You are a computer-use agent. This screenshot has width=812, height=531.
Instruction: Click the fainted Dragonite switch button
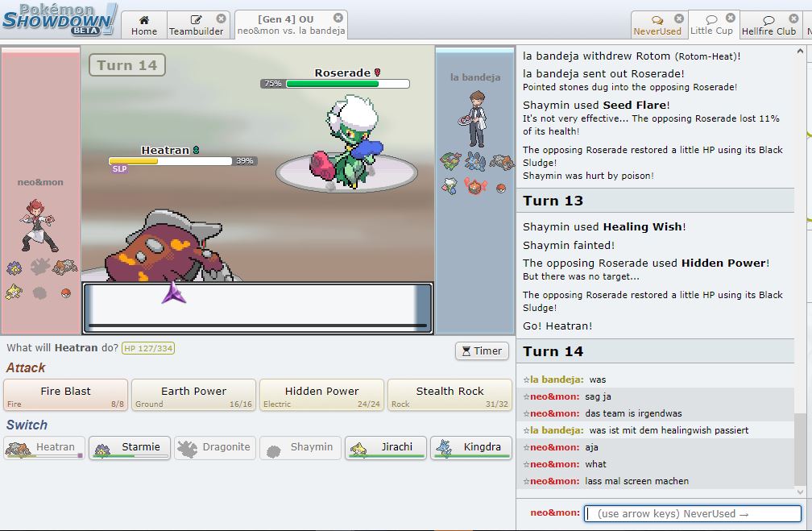coord(215,447)
